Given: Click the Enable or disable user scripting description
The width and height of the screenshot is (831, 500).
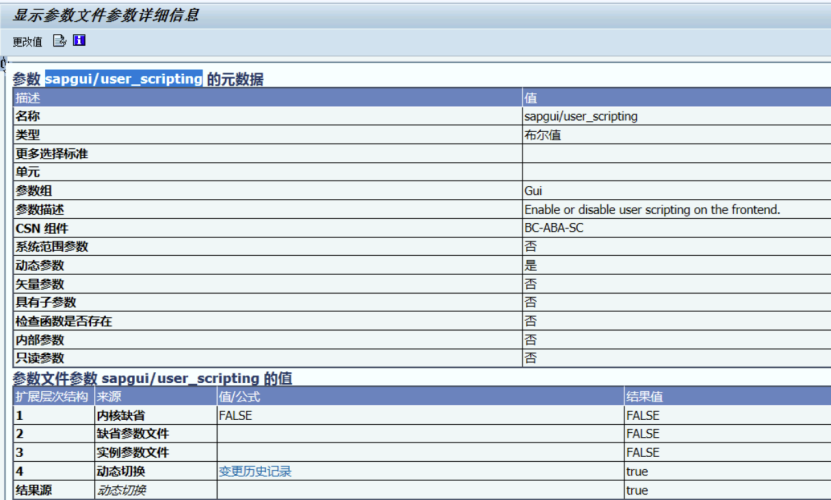Looking at the screenshot, I should tap(652, 209).
